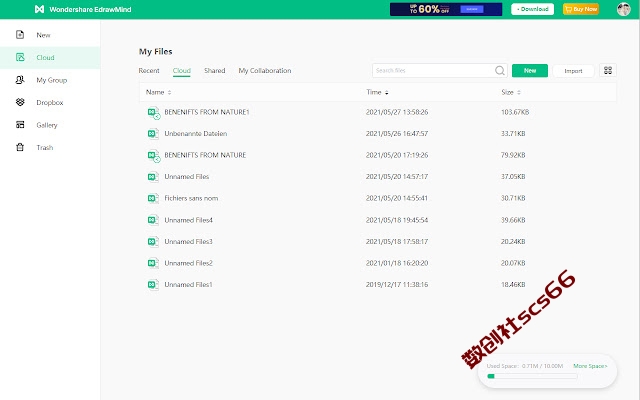Click size value 79.92KB
This screenshot has height=400, width=640.
point(513,155)
